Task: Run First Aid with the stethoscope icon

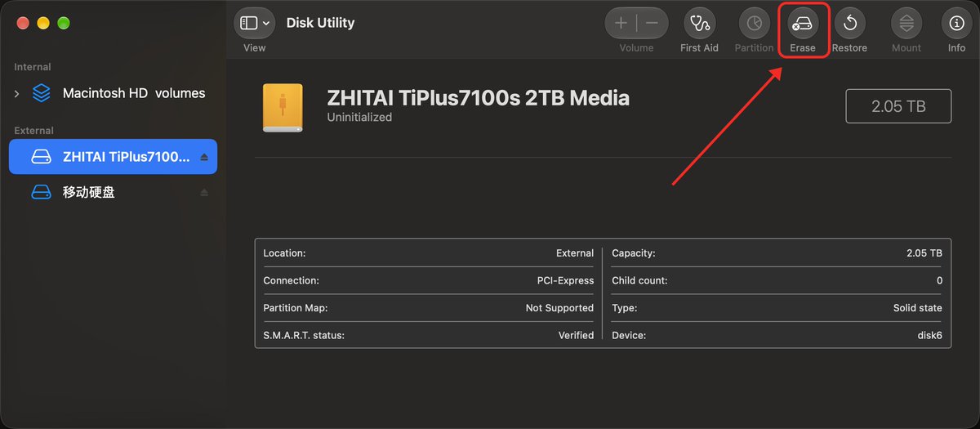Action: [x=699, y=24]
